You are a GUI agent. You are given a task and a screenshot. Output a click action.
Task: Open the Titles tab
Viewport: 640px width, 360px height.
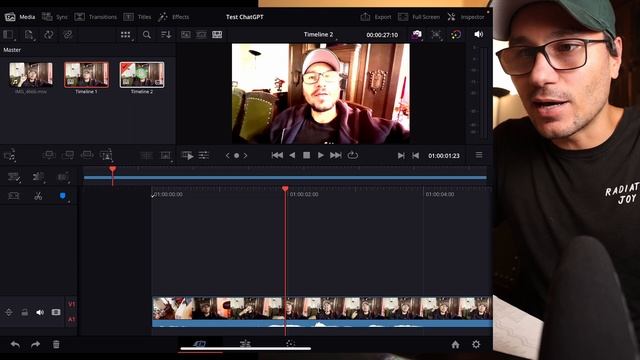click(138, 17)
